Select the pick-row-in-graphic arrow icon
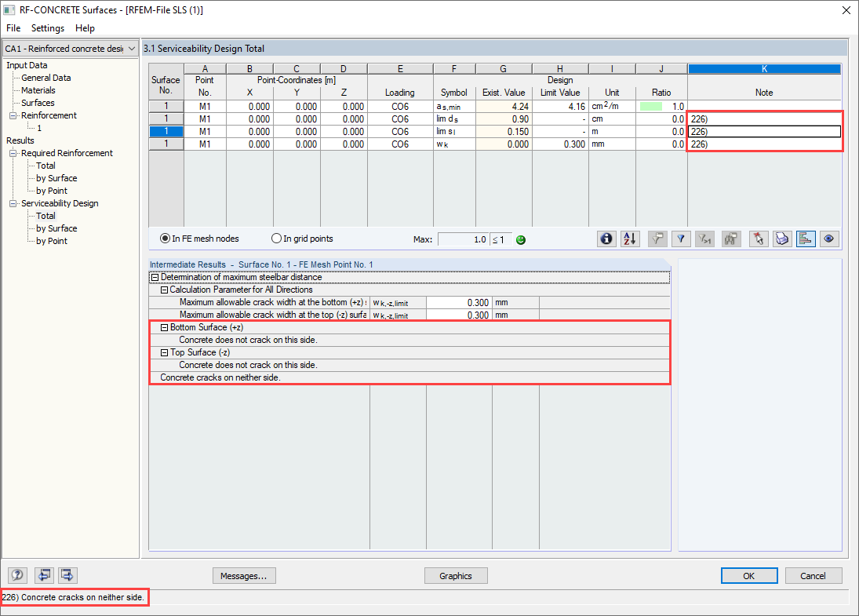 pyautogui.click(x=758, y=239)
